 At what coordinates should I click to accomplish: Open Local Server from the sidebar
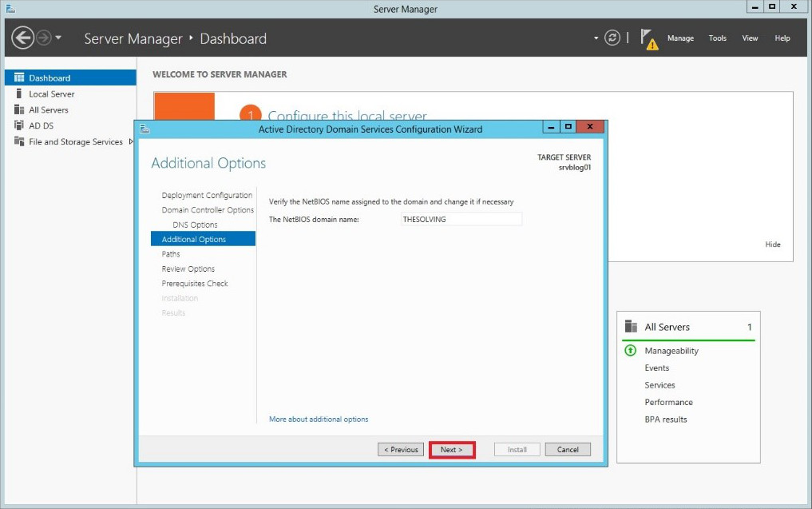pos(51,93)
